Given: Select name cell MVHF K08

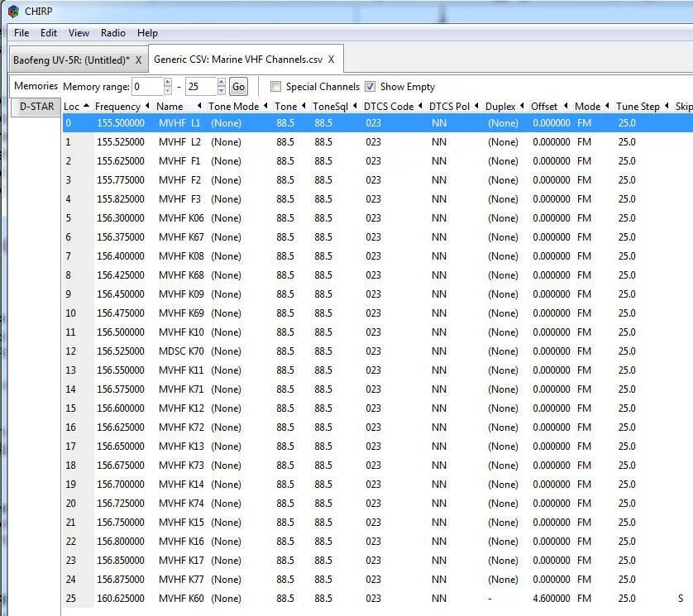Looking at the screenshot, I should click(x=181, y=256).
